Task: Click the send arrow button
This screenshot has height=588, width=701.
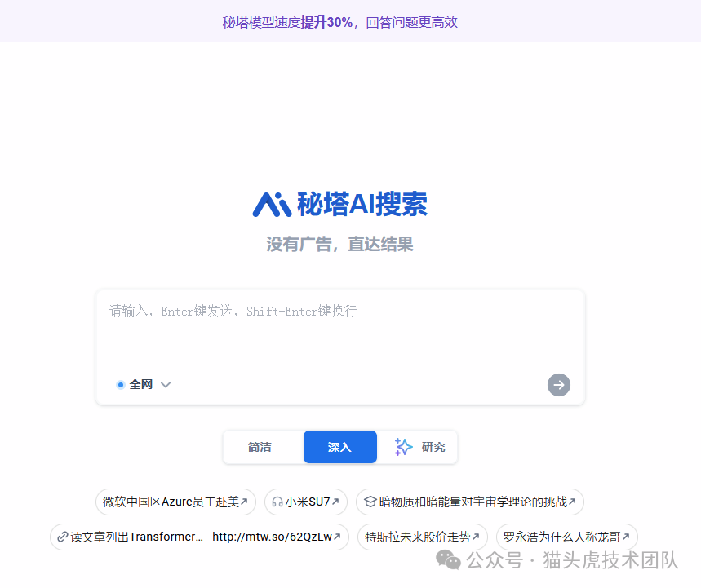Action: 559,385
